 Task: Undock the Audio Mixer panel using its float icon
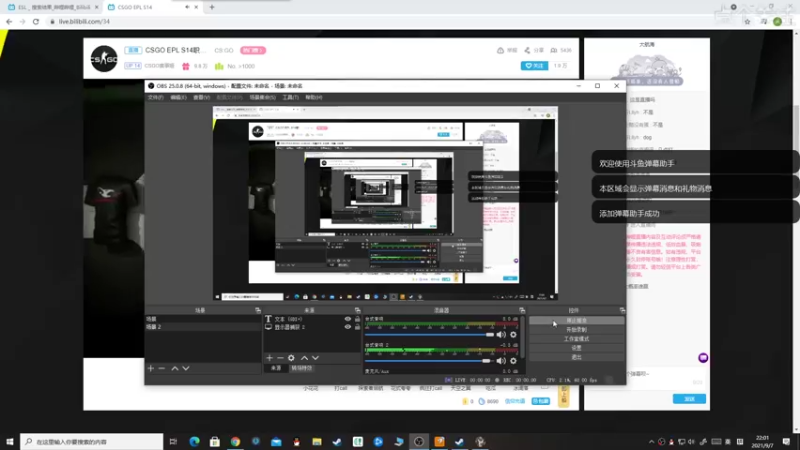point(521,310)
